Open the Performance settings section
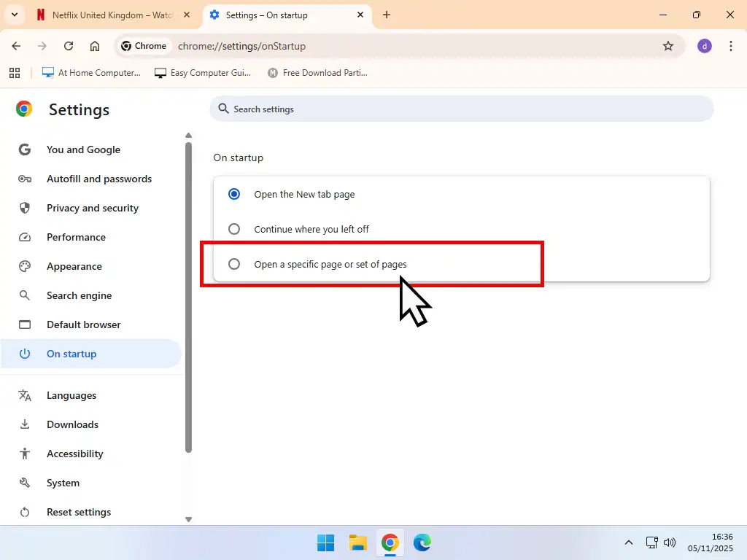The height and width of the screenshot is (560, 747). tap(76, 237)
